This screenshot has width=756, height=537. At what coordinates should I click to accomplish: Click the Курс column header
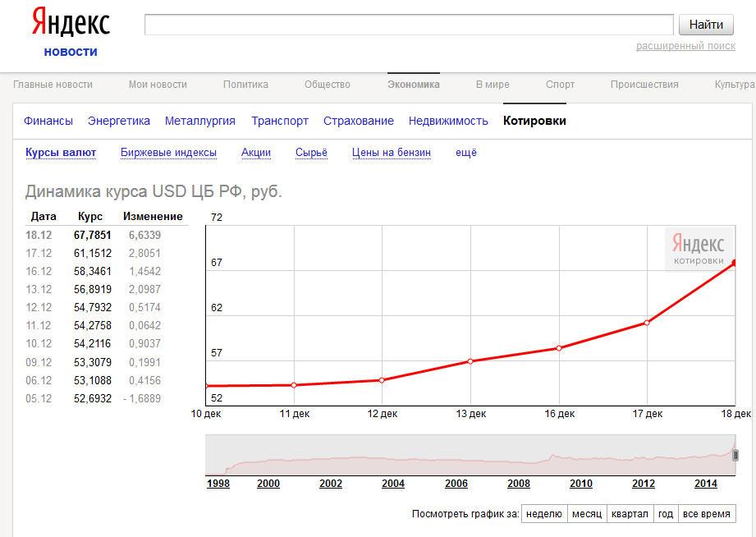pos(90,217)
